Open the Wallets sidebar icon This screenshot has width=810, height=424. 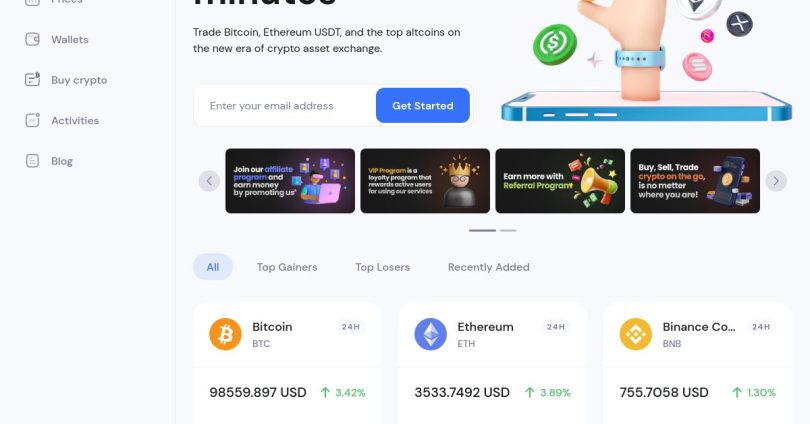tap(33, 39)
